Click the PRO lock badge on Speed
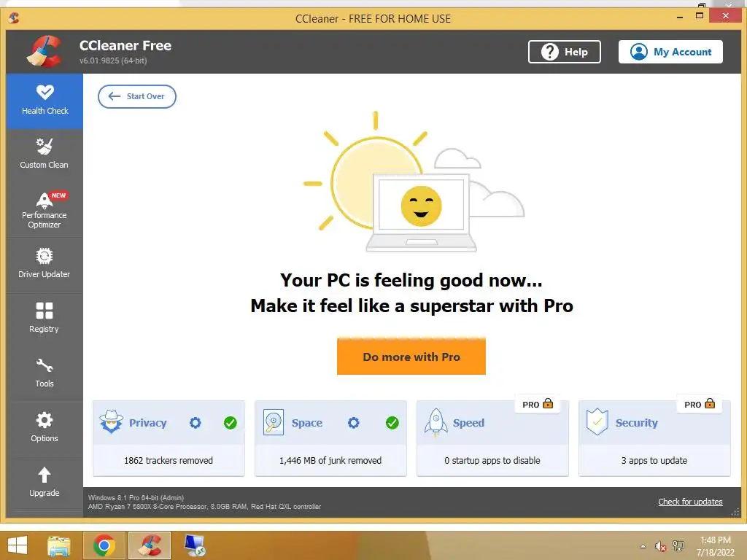The image size is (747, 560). coord(538,404)
